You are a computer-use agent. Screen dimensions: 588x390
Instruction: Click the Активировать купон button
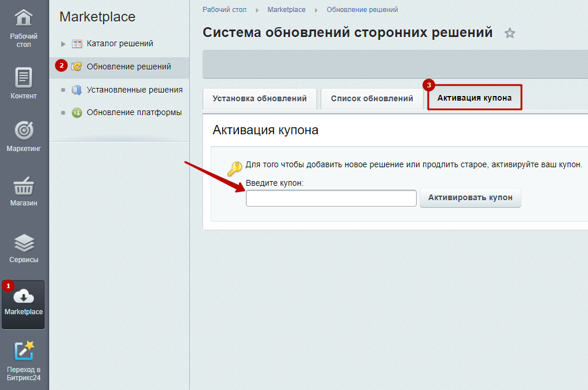tap(471, 198)
